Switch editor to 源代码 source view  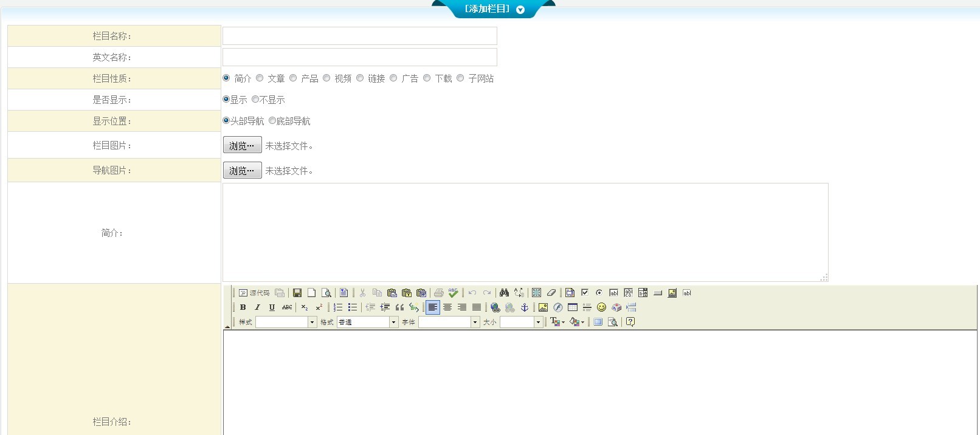coord(254,293)
